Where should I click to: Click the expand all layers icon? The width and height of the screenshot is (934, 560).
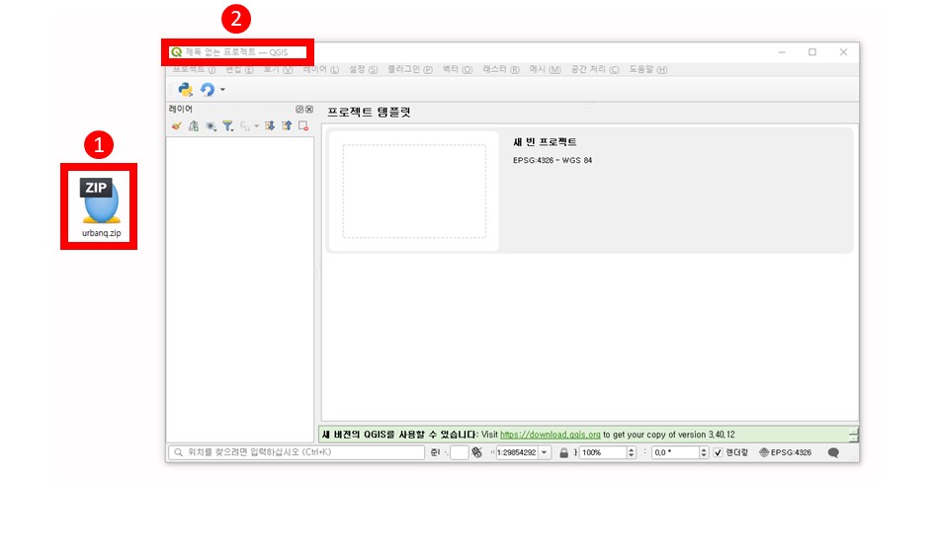point(270,125)
